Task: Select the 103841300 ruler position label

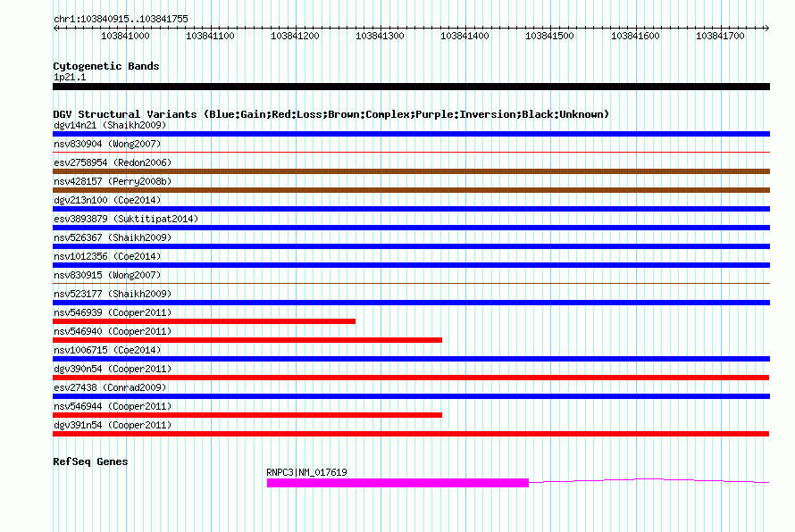Action: coord(380,36)
